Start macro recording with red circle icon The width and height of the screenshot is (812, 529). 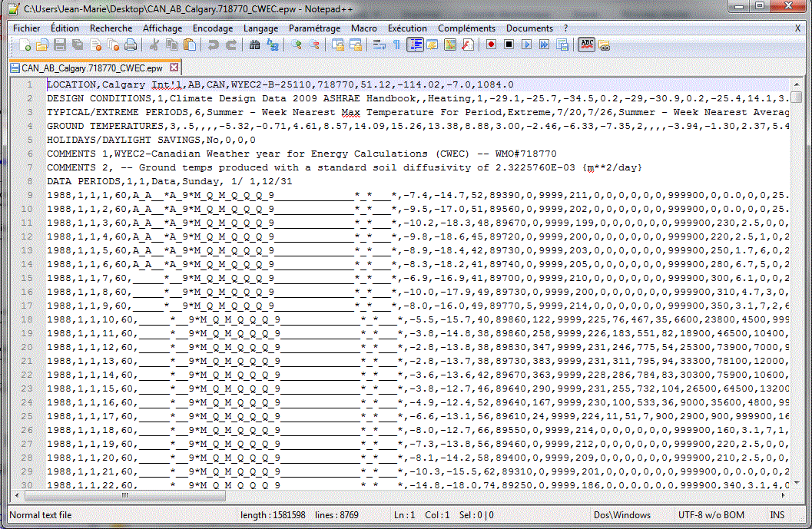(x=491, y=45)
